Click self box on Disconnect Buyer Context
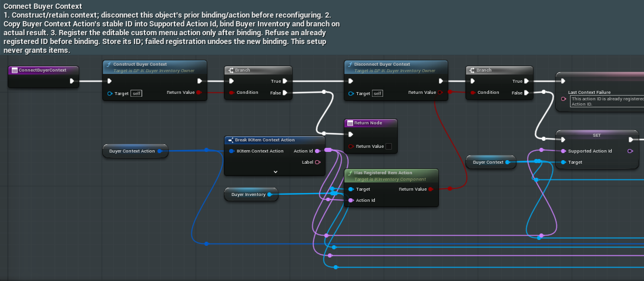644x281 pixels. click(x=377, y=93)
